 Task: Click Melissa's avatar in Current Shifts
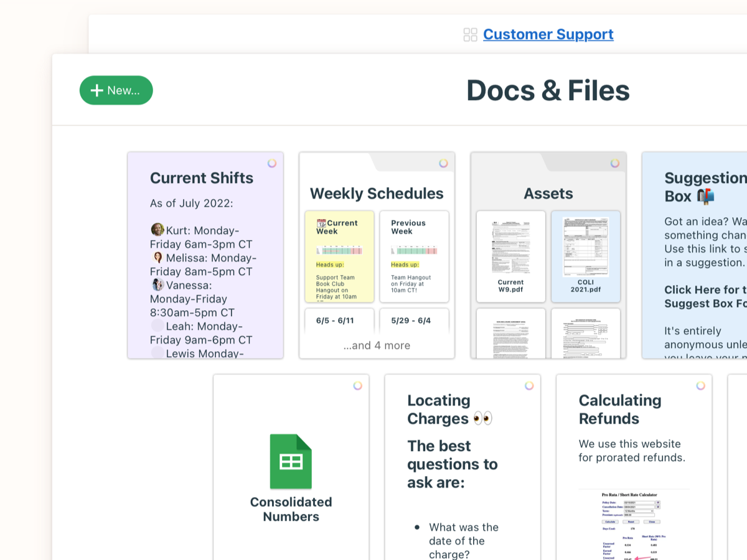point(157,258)
